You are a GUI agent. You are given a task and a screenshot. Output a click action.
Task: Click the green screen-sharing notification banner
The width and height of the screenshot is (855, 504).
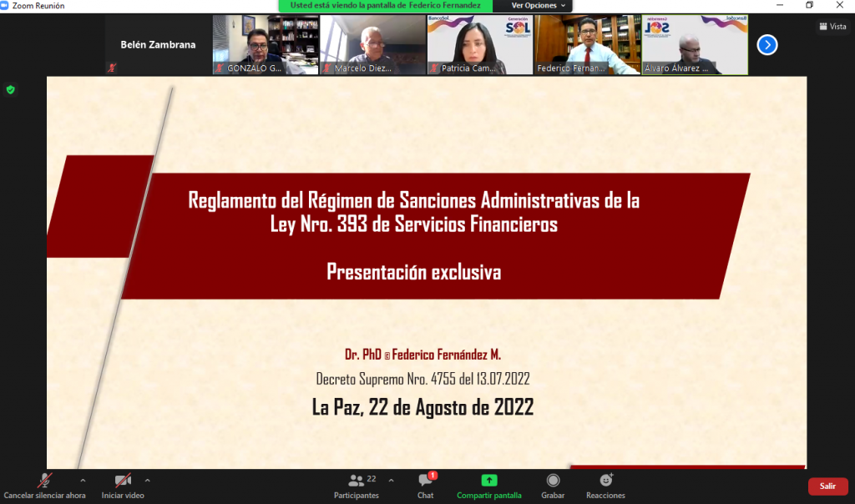386,6
